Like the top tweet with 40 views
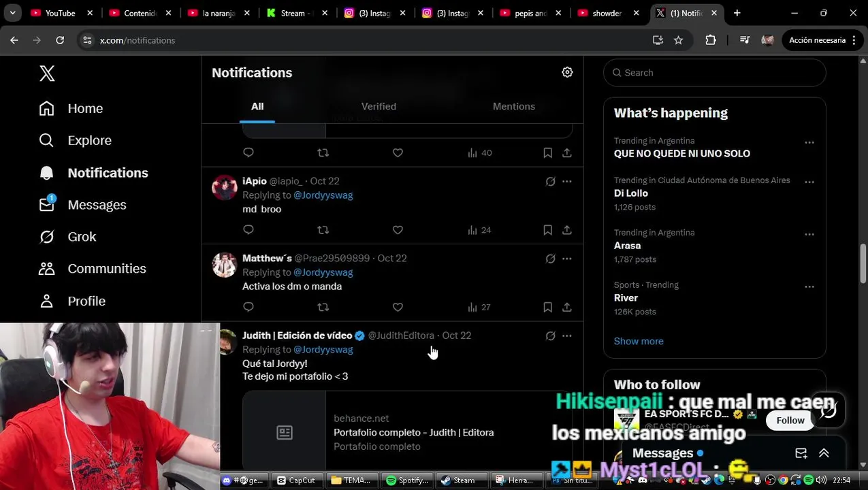The height and width of the screenshot is (490, 868). click(x=398, y=153)
